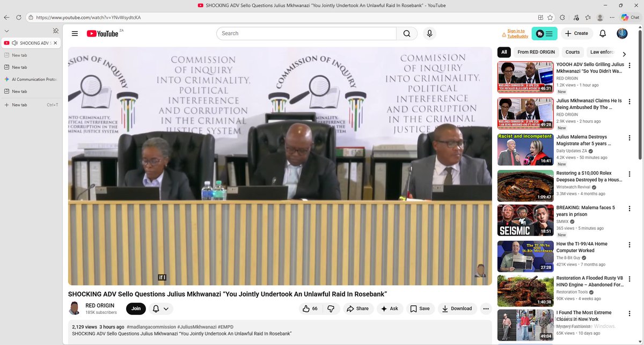644x345 pixels.
Task: Open the video overlay channel watermark icon
Action: click(481, 270)
